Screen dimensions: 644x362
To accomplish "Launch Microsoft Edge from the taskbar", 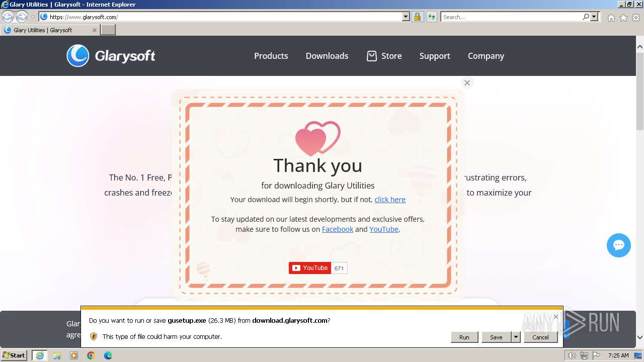I will tap(108, 355).
